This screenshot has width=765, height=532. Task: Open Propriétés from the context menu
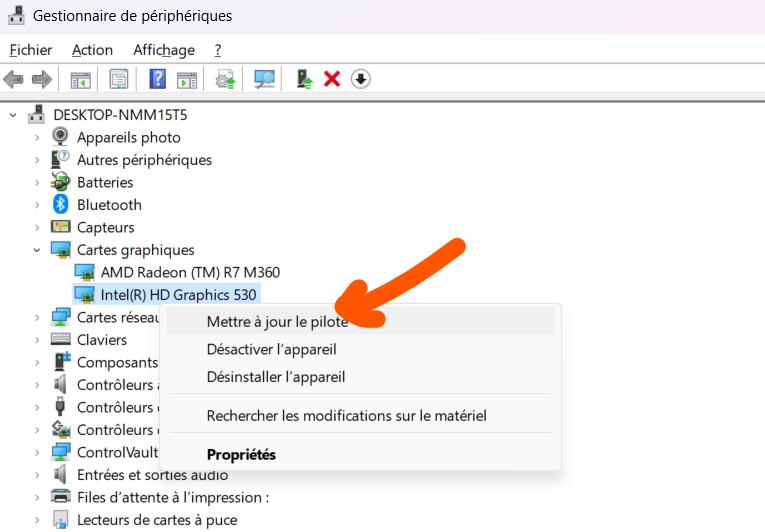(361, 454)
